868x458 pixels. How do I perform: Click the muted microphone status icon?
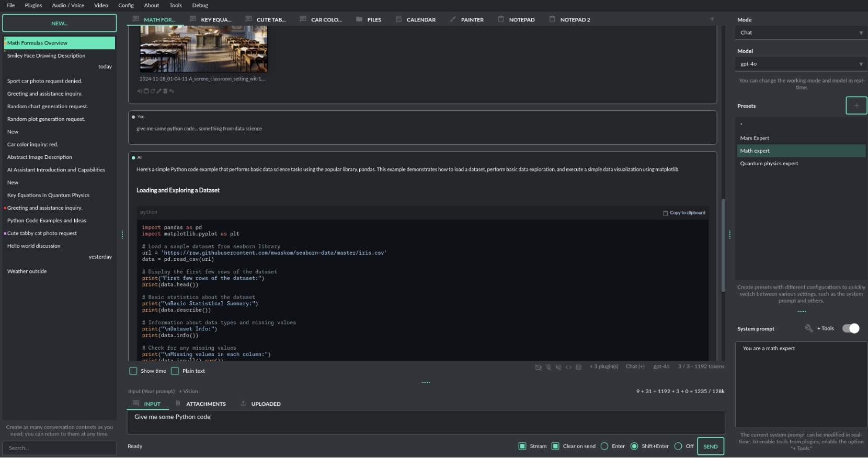pos(549,367)
